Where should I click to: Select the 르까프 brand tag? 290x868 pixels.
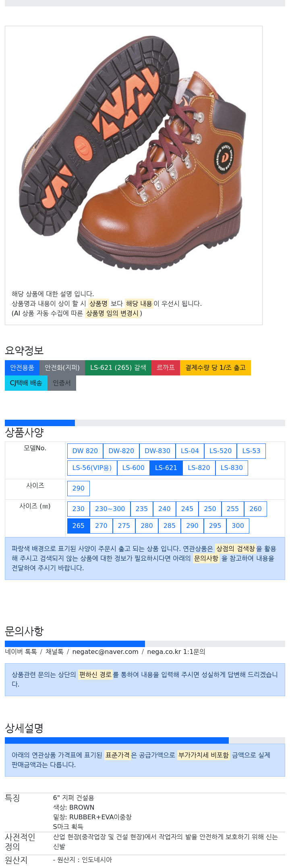166,367
